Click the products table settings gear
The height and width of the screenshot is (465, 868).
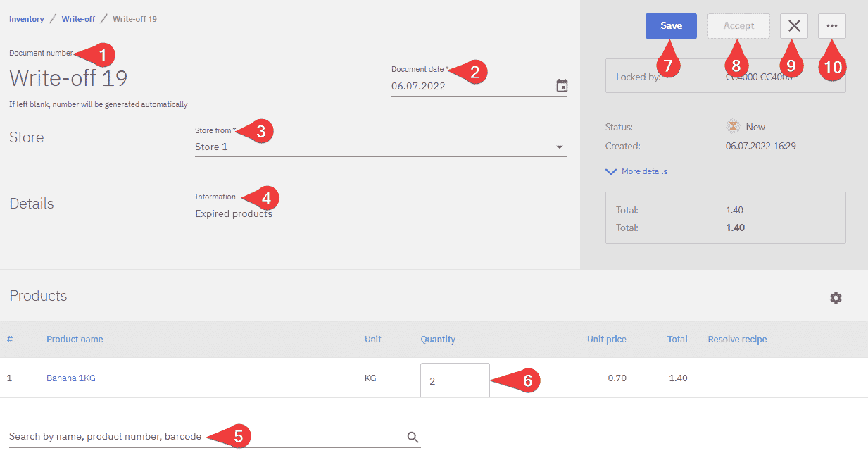pyautogui.click(x=836, y=298)
